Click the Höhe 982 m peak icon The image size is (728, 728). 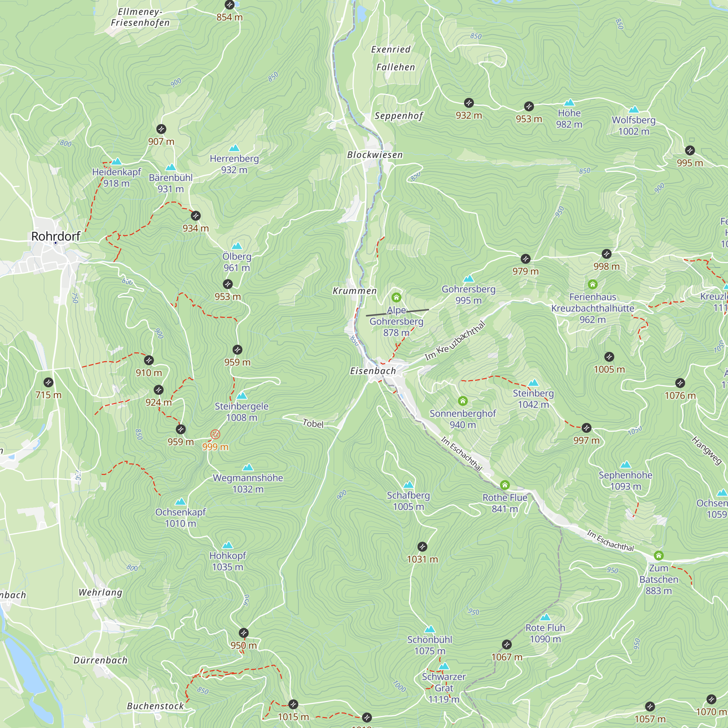[569, 103]
